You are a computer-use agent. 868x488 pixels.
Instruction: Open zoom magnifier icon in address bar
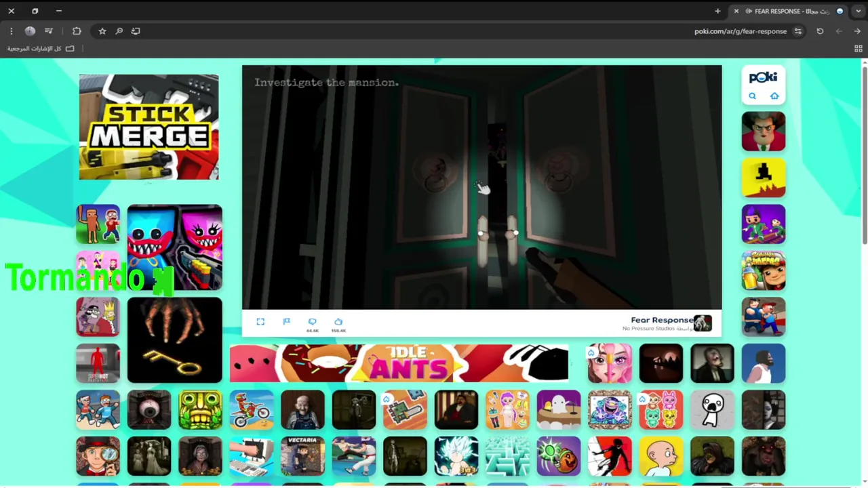[x=119, y=31]
